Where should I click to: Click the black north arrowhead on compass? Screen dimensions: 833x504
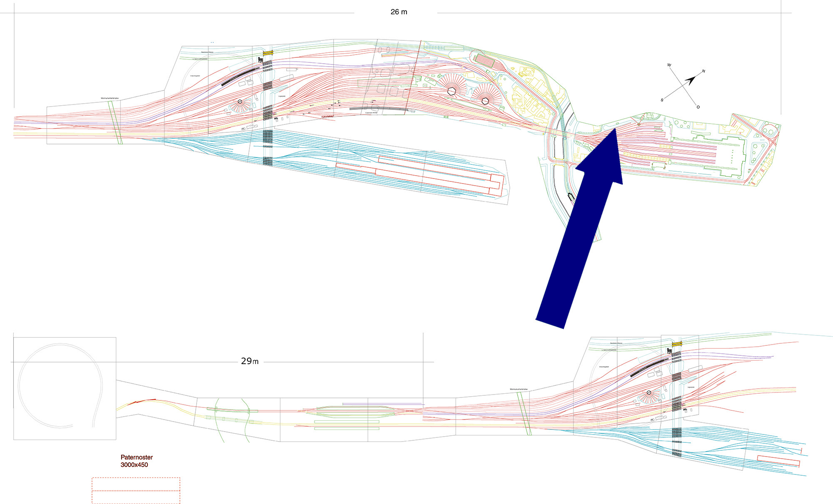[x=691, y=80]
